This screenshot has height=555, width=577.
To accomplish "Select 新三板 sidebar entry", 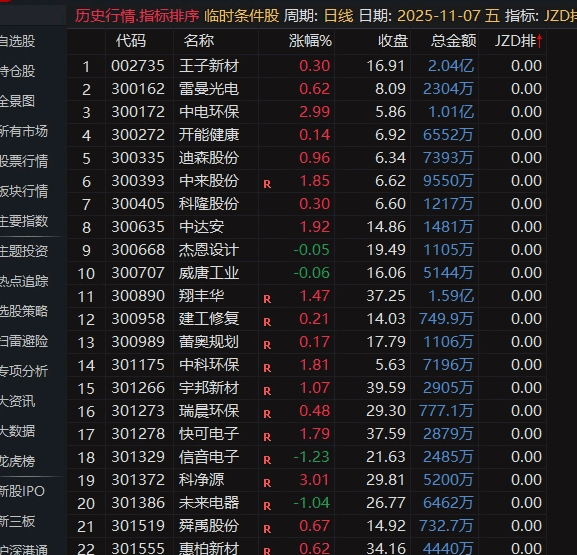I will tap(17, 522).
